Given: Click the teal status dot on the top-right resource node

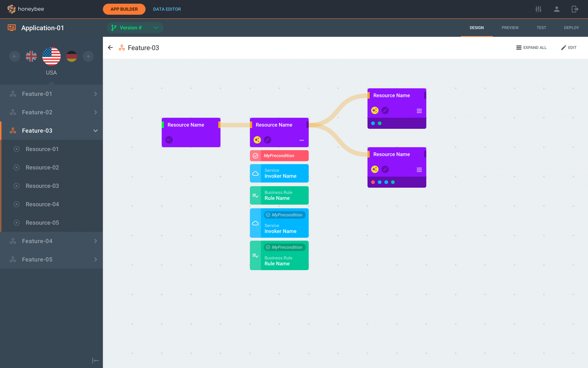Looking at the screenshot, I should pos(379,123).
